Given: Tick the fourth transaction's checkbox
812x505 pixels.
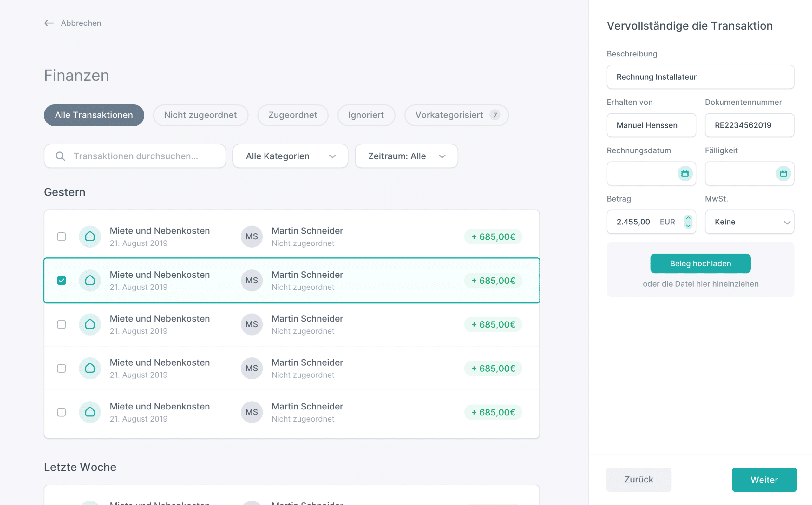Looking at the screenshot, I should click(62, 369).
